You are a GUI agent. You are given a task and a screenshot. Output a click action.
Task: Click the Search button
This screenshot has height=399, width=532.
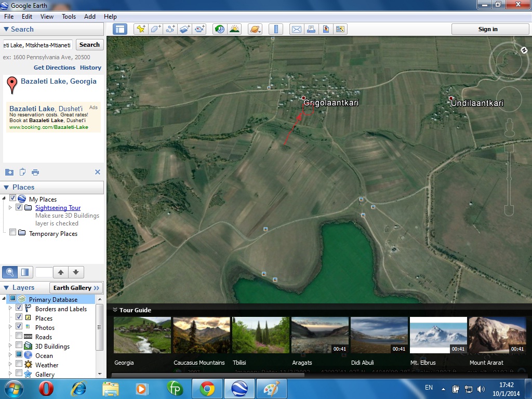click(x=89, y=45)
